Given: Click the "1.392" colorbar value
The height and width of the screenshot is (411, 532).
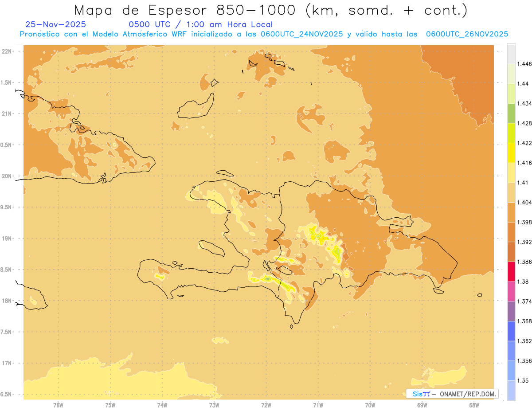Looking at the screenshot, I should [524, 242].
